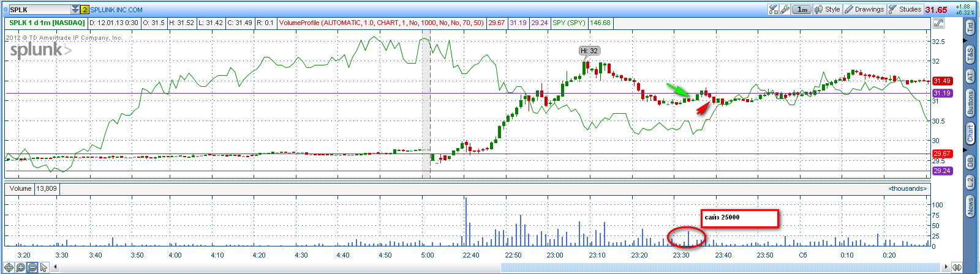
Task: Expand the SPLK symbol dropdown arrow
Action: 75,9
